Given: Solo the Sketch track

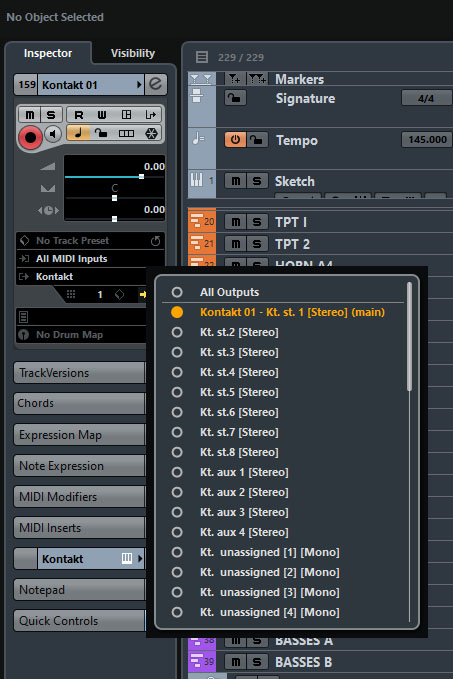Looking at the screenshot, I should pos(257,181).
